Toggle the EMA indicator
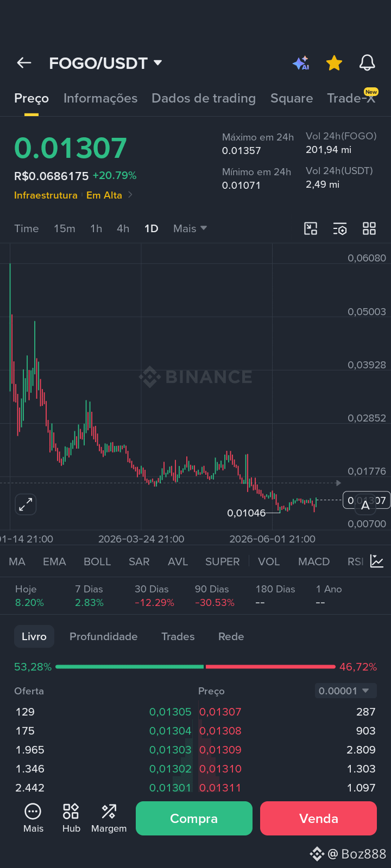Viewport: 391px width, 868px height. (x=54, y=561)
